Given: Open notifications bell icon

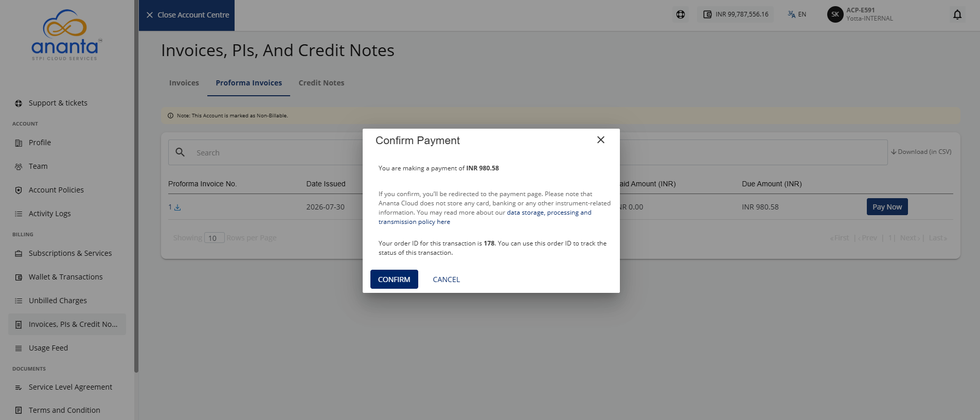Looking at the screenshot, I should (x=957, y=14).
